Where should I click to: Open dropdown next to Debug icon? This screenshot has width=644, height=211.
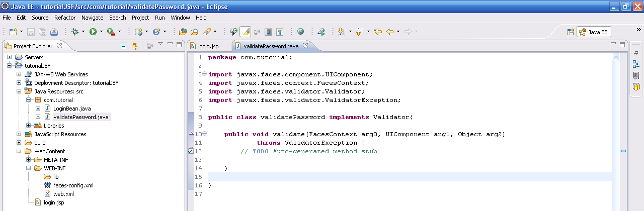pyautogui.click(x=83, y=32)
